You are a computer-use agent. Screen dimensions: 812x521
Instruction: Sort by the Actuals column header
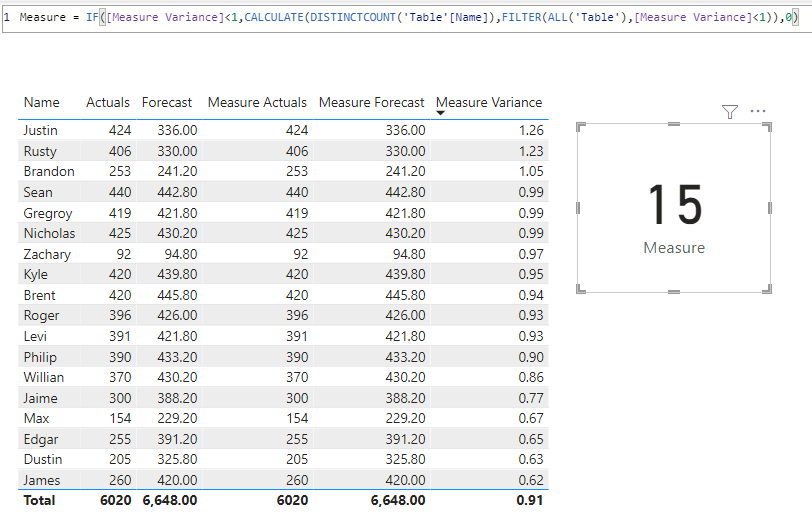[x=108, y=103]
